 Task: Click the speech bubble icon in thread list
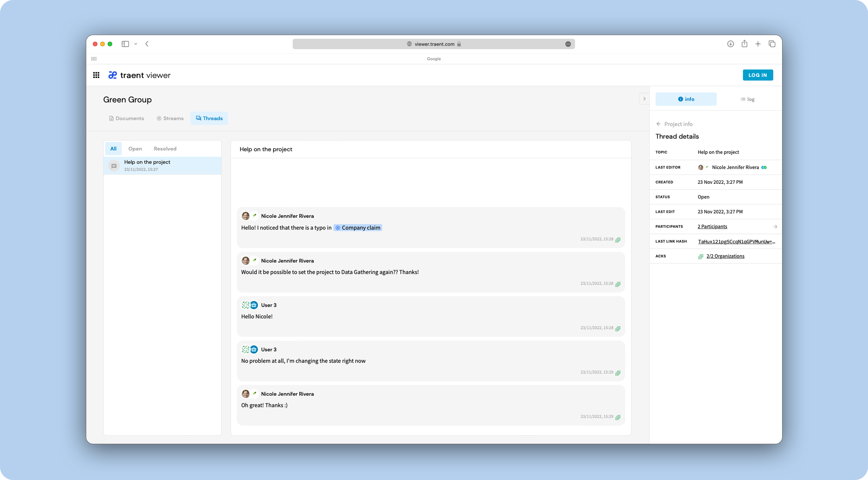coord(114,165)
